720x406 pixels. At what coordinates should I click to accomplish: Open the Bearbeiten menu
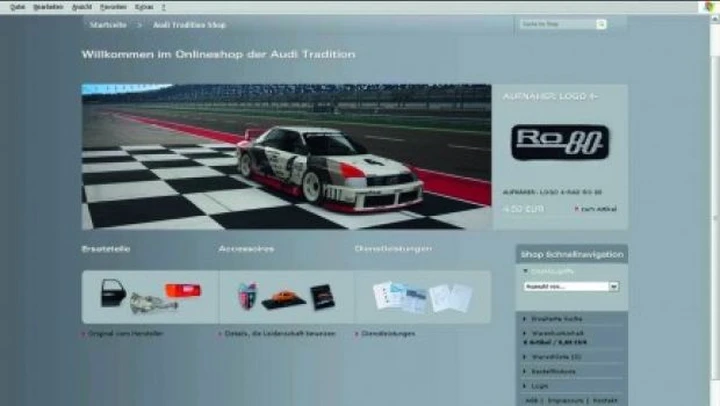(x=48, y=7)
